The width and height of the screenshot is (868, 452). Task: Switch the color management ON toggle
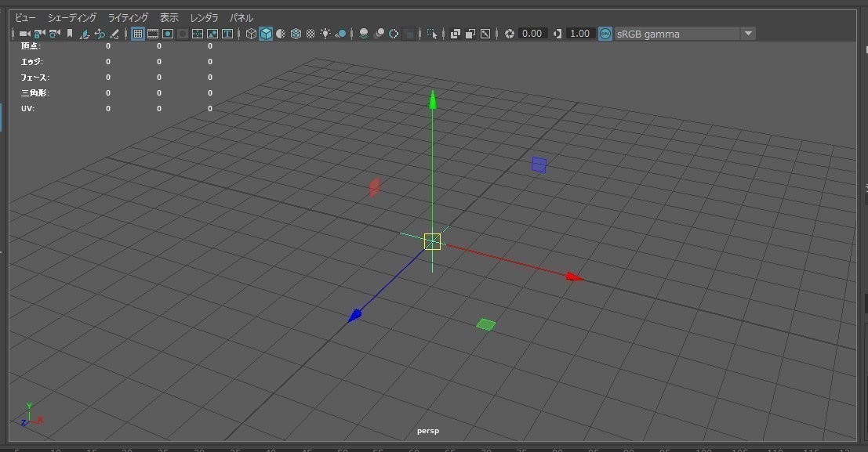point(604,33)
